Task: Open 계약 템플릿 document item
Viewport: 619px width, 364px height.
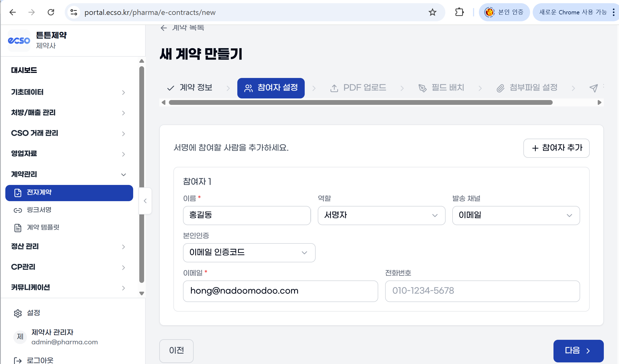Action: tap(43, 227)
